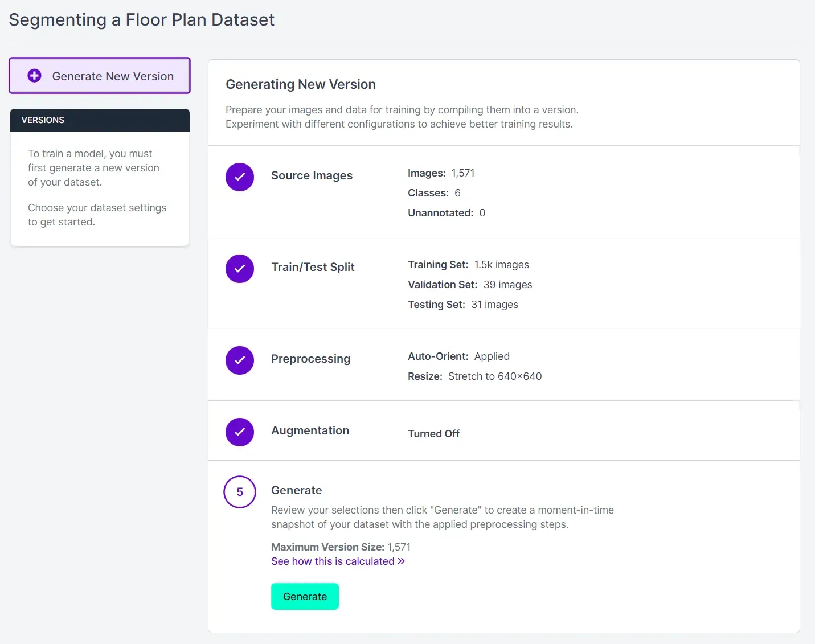Click the Source Images checkmark icon
815x644 pixels.
coord(240,177)
